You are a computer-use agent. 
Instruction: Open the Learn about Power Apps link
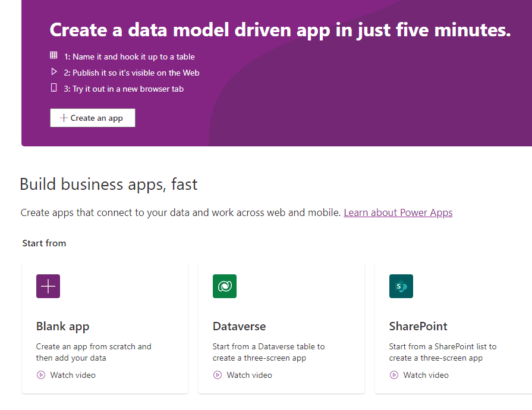pyautogui.click(x=398, y=212)
